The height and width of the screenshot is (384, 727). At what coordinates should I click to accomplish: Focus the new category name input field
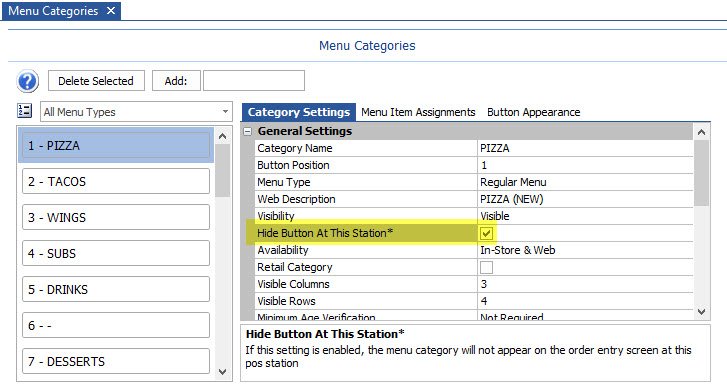[254, 81]
